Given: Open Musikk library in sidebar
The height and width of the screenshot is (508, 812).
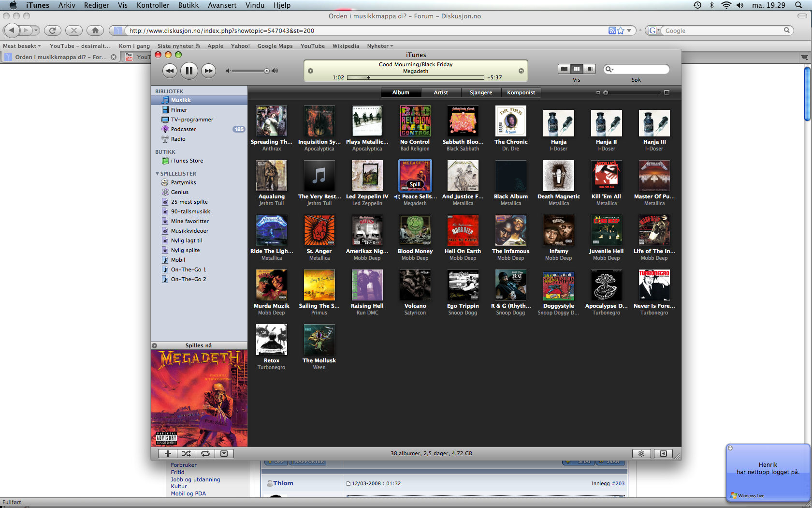Looking at the screenshot, I should [x=199, y=100].
